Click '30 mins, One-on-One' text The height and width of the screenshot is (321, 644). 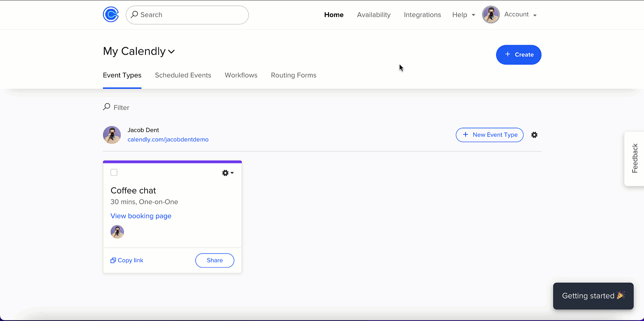(x=144, y=202)
